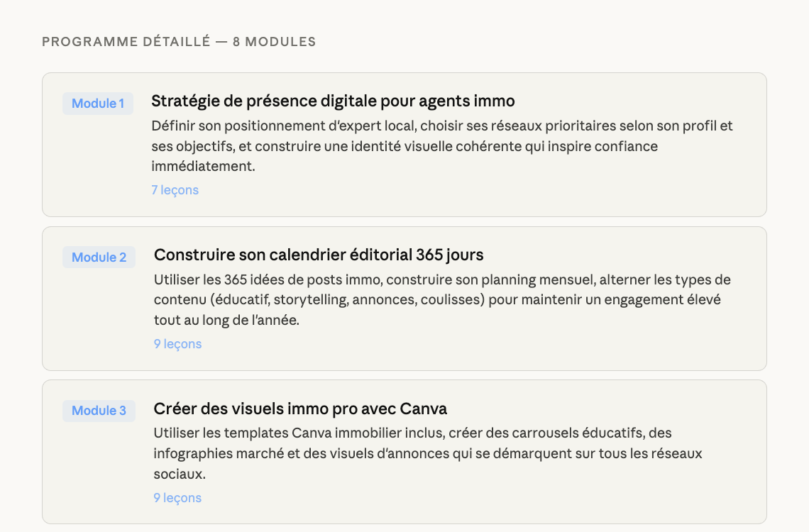Open 'Créer des visuels immo pro avec Canva'
The height and width of the screenshot is (532, 809).
[x=300, y=409]
